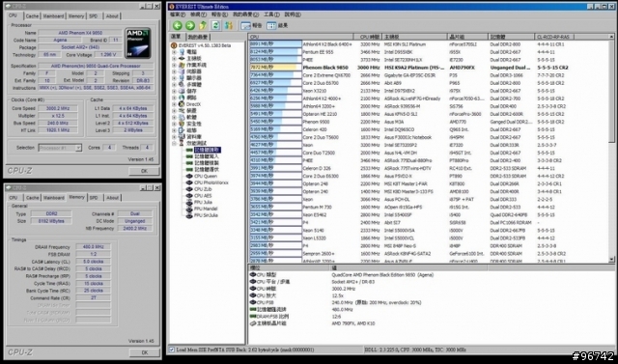Open About tab in the CPU-Z processor window
The image size is (618, 364).
tap(112, 16)
